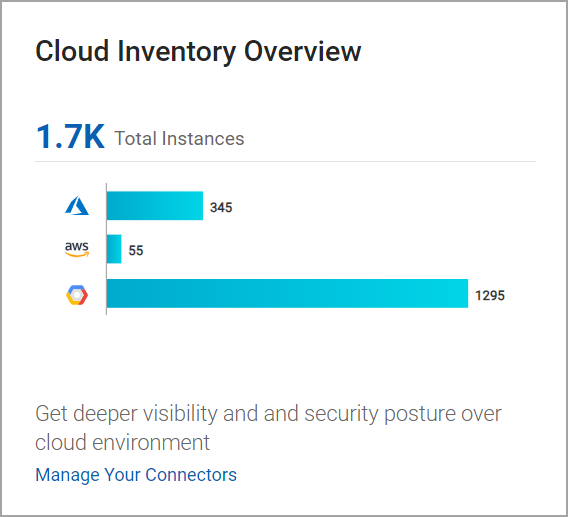Click the right end of Google Cloud bar
Image resolution: width=568 pixels, height=517 pixels.
(464, 293)
